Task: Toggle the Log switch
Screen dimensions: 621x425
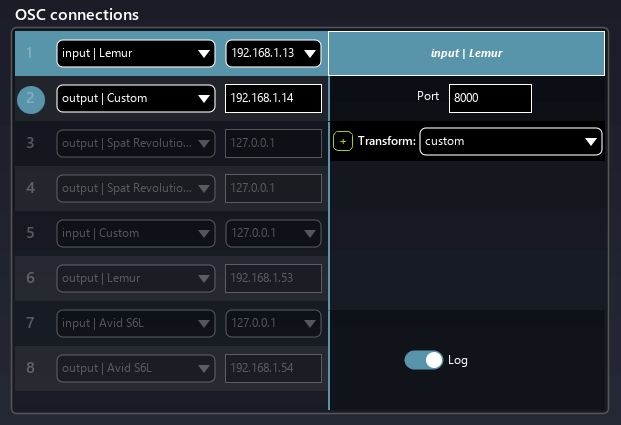Action: (x=424, y=360)
